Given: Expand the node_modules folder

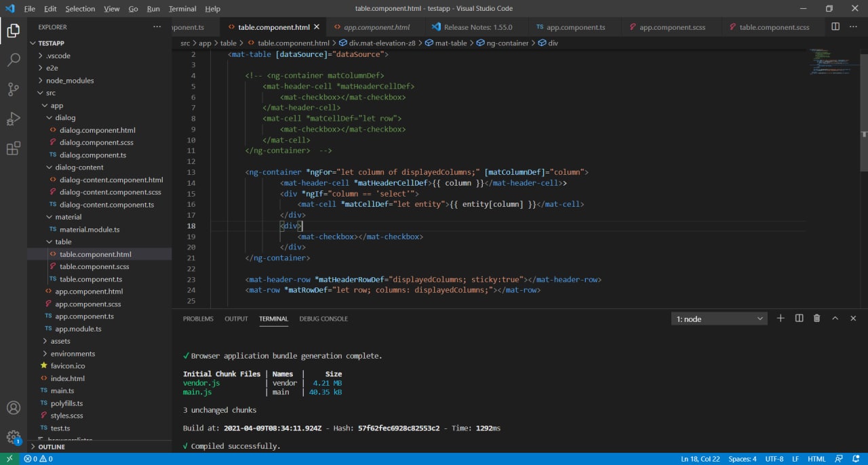Looking at the screenshot, I should pyautogui.click(x=69, y=81).
